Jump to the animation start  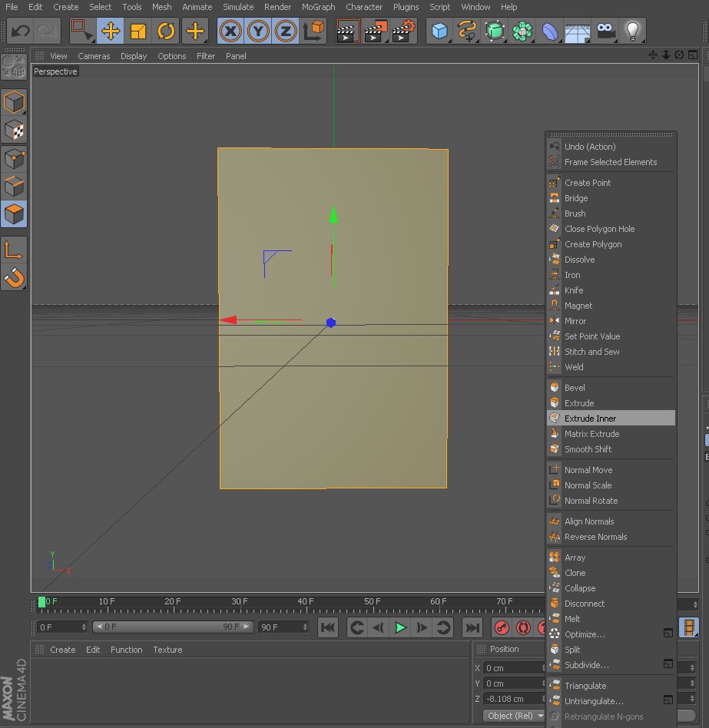click(x=328, y=627)
